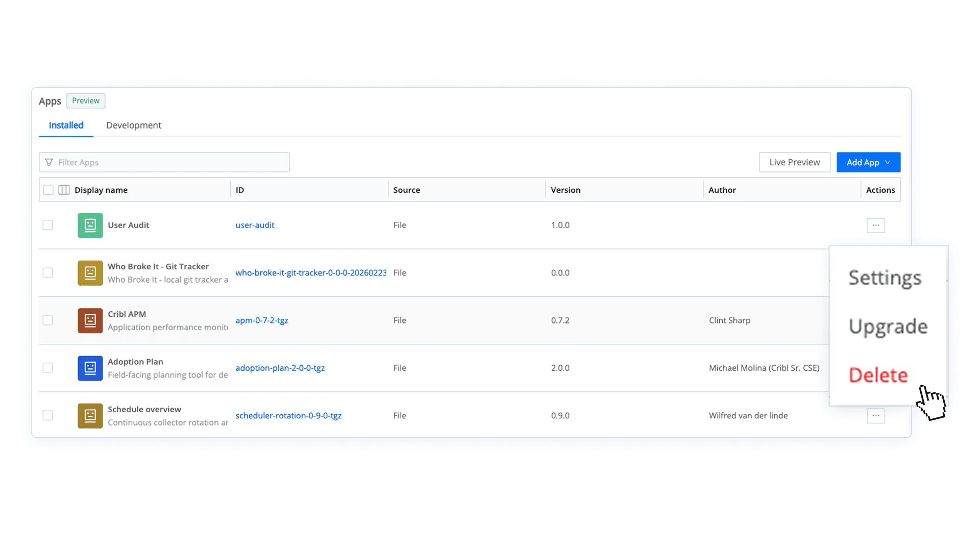This screenshot has width=980, height=551.
Task: Choose Upgrade from the actions menu
Action: tap(888, 327)
